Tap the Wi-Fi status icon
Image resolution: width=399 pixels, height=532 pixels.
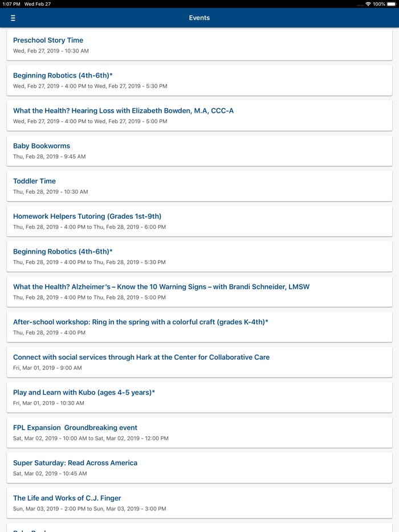click(368, 4)
